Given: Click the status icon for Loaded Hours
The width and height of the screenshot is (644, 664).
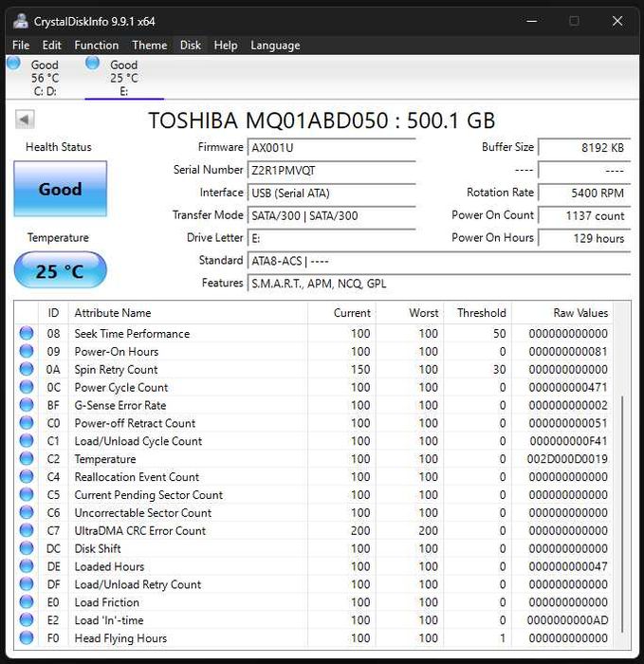Looking at the screenshot, I should point(27,566).
